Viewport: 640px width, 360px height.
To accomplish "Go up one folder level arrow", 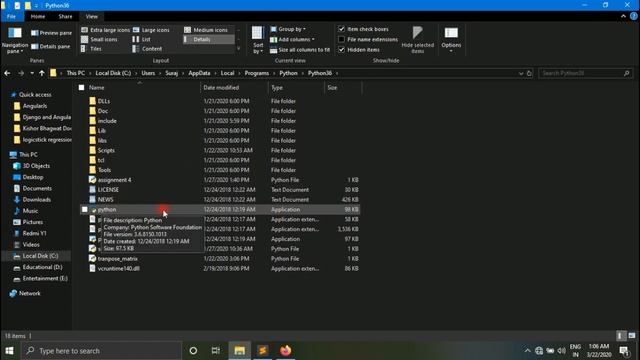I will 42,73.
